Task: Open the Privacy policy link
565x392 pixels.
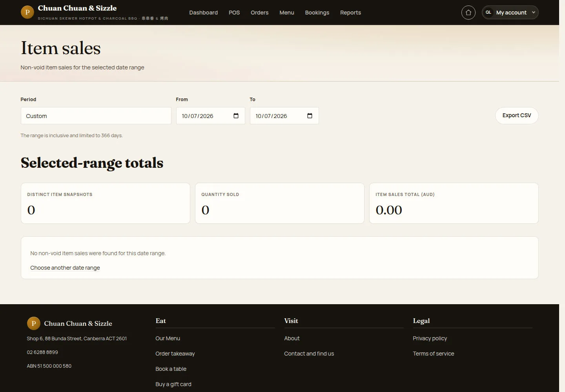Action: (x=430, y=338)
